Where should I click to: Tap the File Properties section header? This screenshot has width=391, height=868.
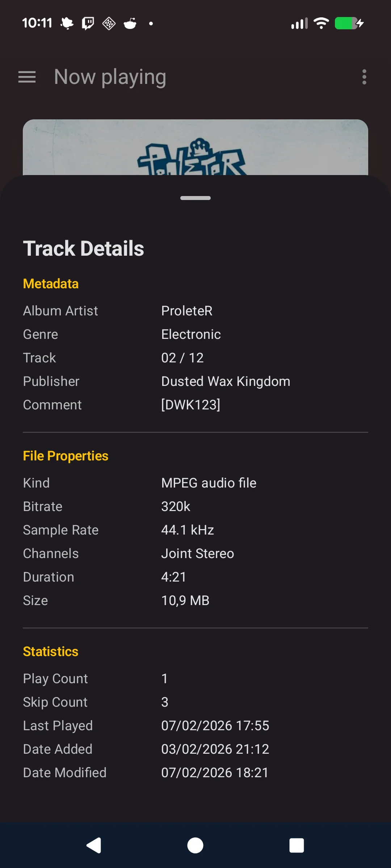tap(66, 456)
